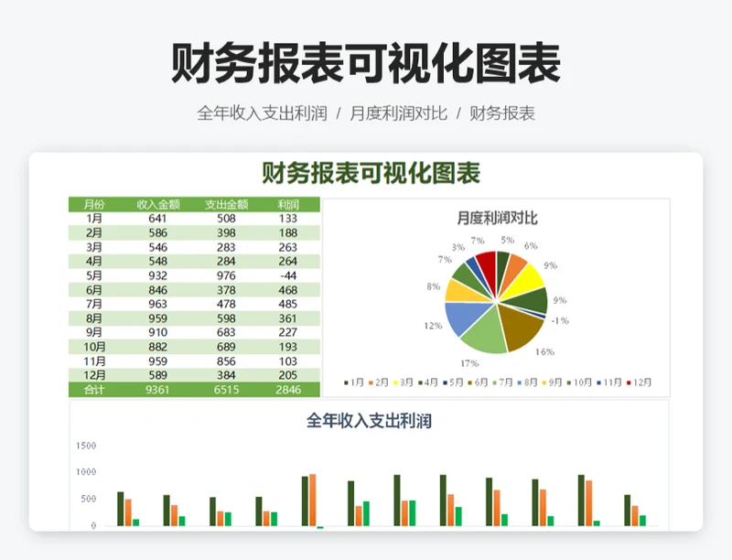732x560 pixels.
Task: Select September income cell 910
Action: [157, 333]
